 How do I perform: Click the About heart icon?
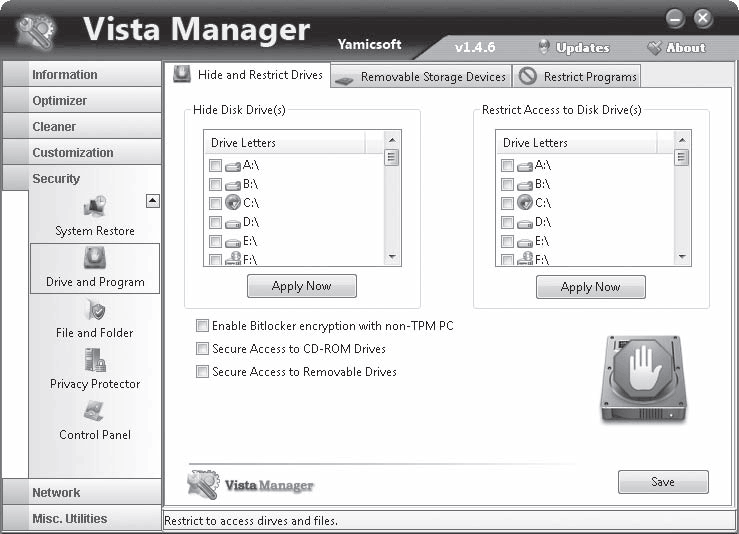coord(655,47)
